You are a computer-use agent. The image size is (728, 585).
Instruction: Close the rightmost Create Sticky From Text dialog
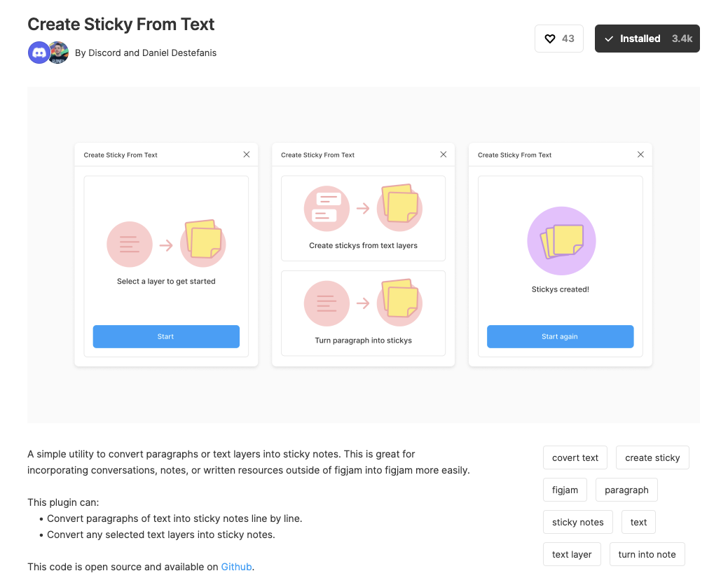coord(640,154)
